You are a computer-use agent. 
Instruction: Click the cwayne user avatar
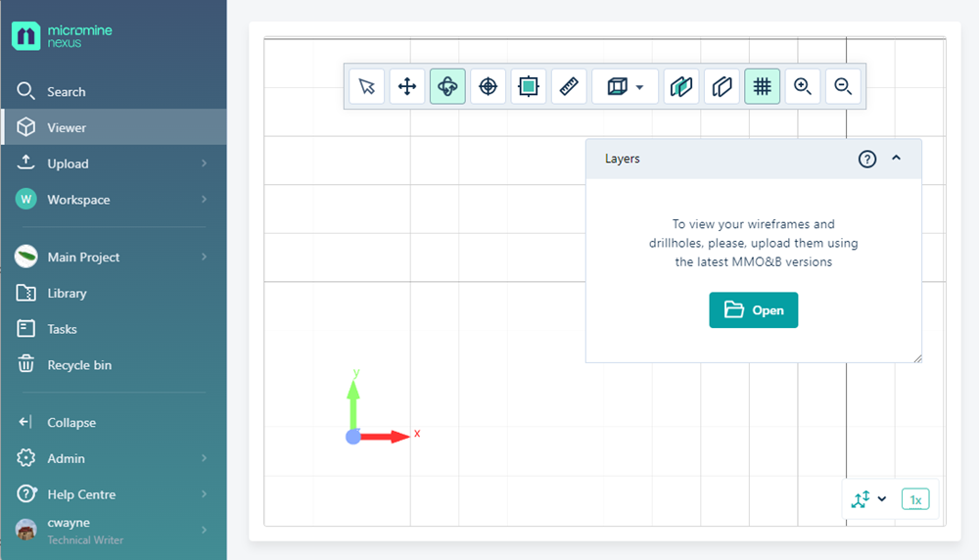click(25, 530)
